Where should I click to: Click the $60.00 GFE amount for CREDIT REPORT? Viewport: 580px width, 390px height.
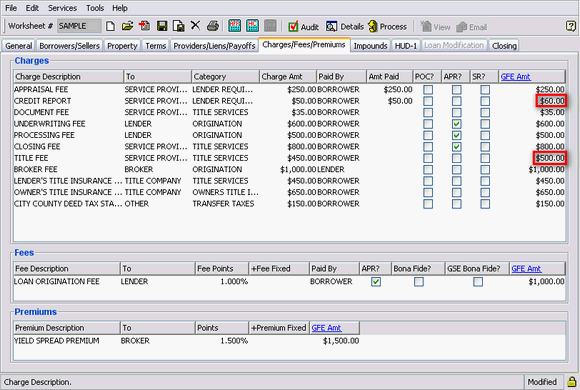coord(551,101)
